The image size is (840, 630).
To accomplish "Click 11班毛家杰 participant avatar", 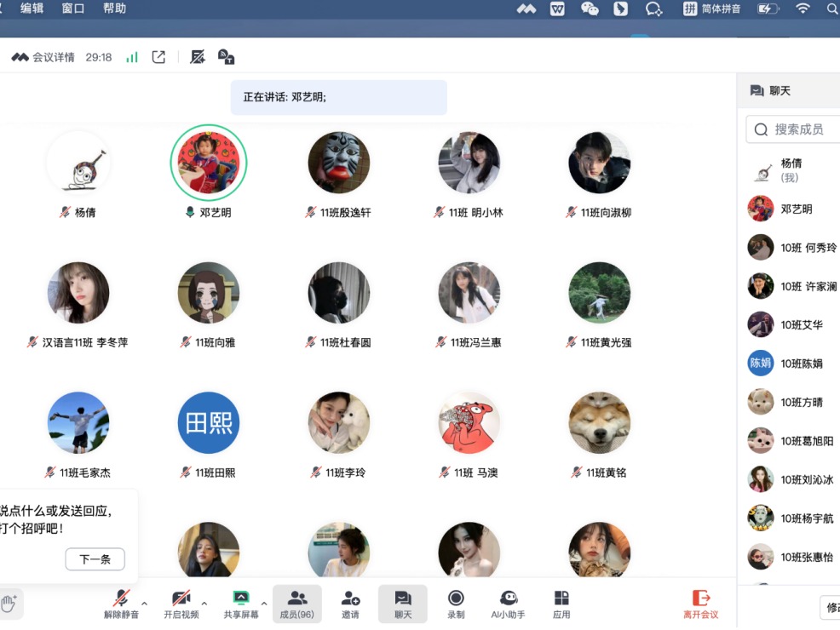I will pyautogui.click(x=78, y=422).
